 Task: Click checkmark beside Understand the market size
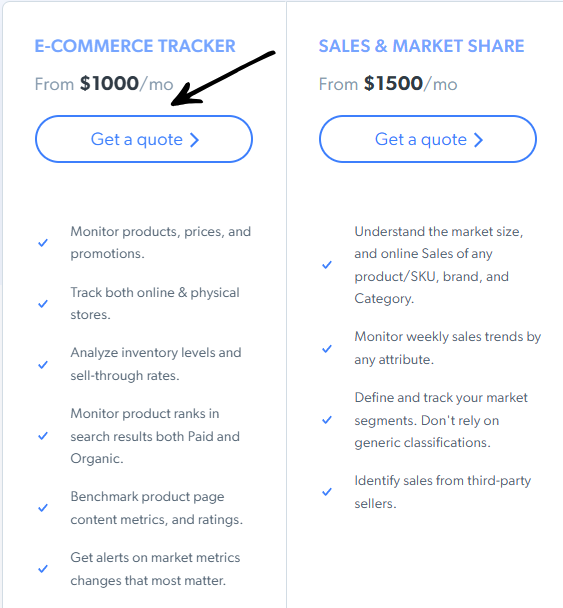(x=327, y=265)
